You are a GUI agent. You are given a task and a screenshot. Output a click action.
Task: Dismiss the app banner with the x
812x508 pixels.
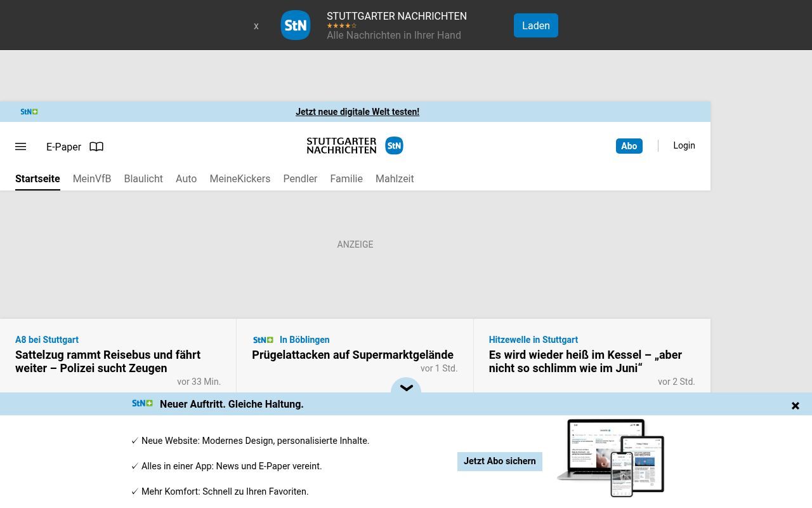click(x=256, y=26)
